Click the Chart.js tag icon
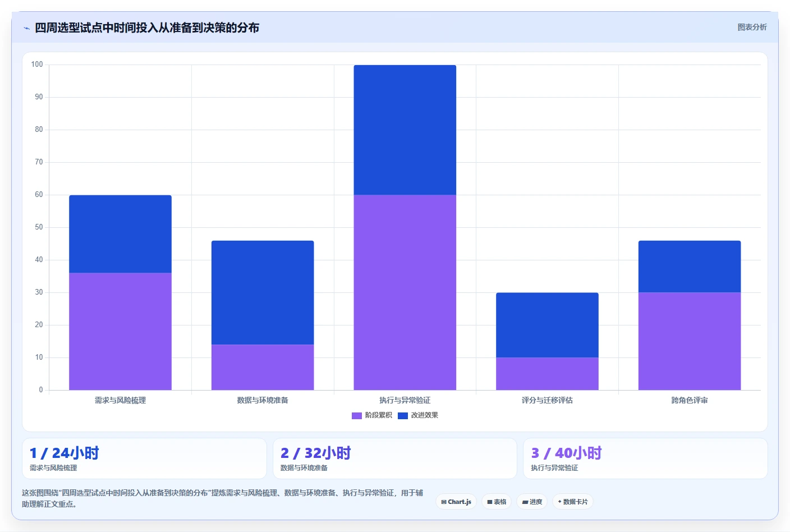This screenshot has height=532, width=790. [444, 502]
